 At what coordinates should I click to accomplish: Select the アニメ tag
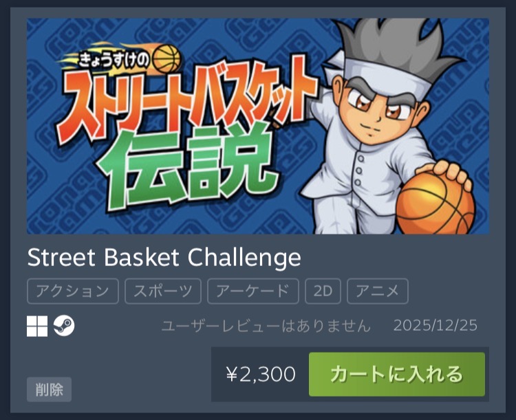click(378, 291)
